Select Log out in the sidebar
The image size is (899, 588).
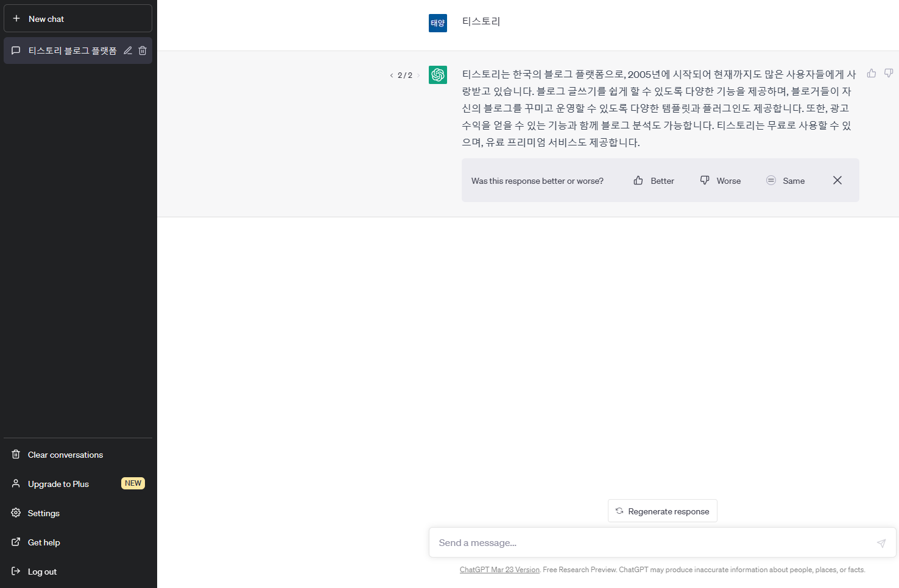point(42,571)
